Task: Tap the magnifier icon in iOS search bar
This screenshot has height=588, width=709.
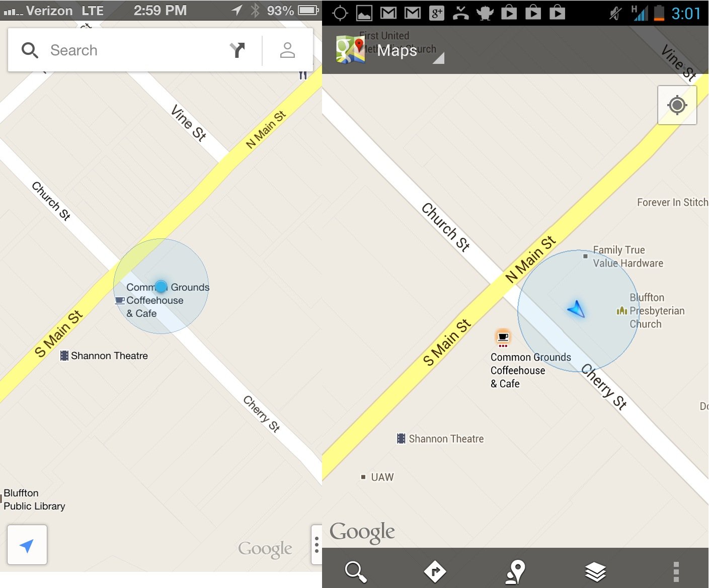Action: (x=30, y=50)
